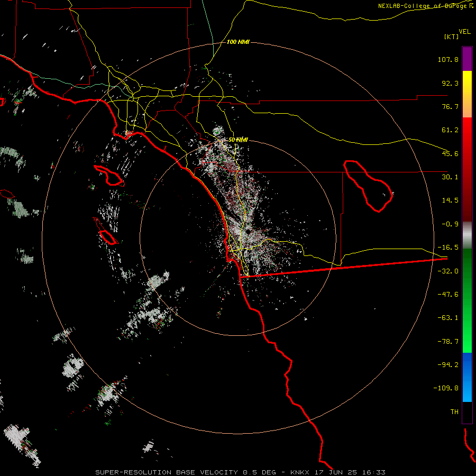Select the 107.8 velocity scale value
This screenshot has width=476, height=476.
[x=448, y=59]
